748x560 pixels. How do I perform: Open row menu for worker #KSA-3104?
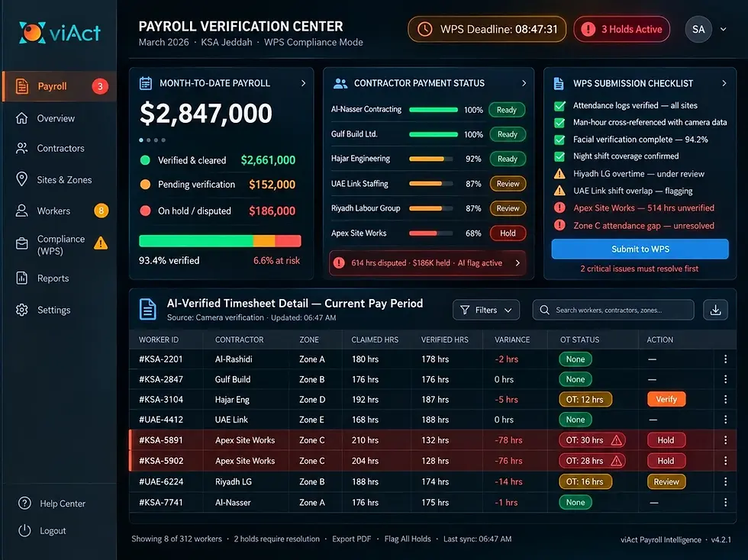[x=726, y=399]
